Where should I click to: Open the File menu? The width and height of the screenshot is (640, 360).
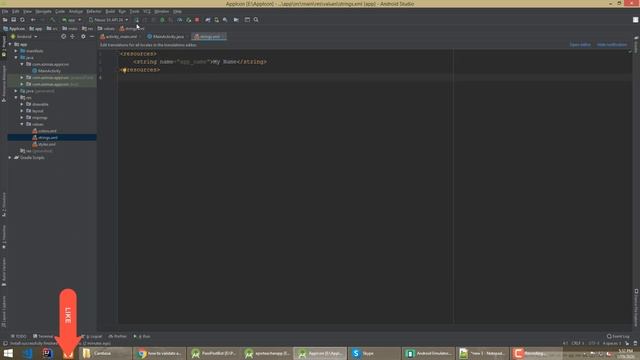[5, 11]
